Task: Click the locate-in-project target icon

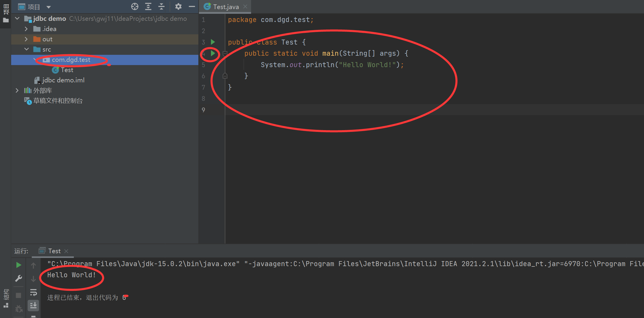Action: point(134,6)
